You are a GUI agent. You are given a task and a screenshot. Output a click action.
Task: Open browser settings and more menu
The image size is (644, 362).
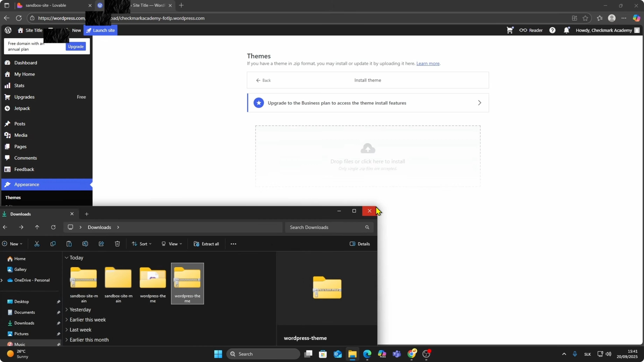point(624,18)
